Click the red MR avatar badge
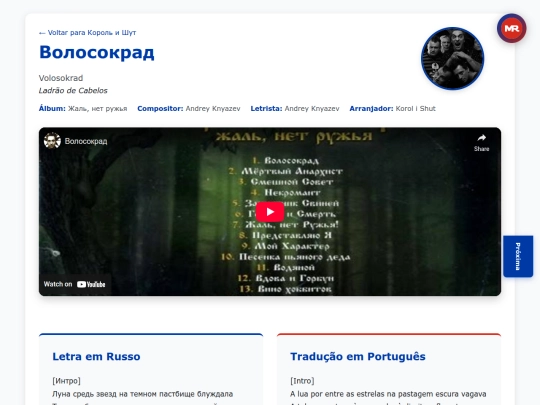Screen dimensions: 540x405 point(511,29)
